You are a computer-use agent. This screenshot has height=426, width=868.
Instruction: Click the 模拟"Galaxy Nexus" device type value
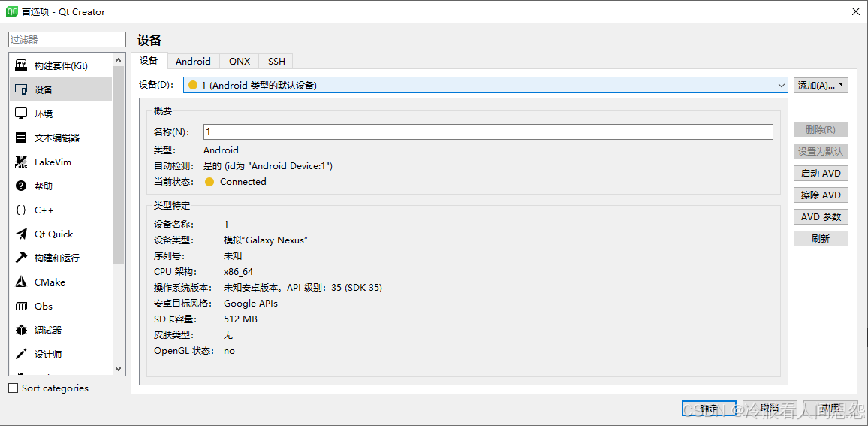point(266,240)
